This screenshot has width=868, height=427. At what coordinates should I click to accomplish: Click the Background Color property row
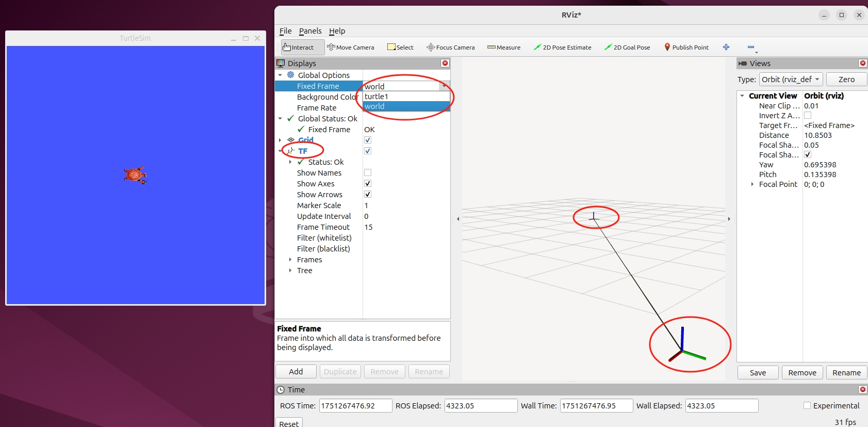327,97
